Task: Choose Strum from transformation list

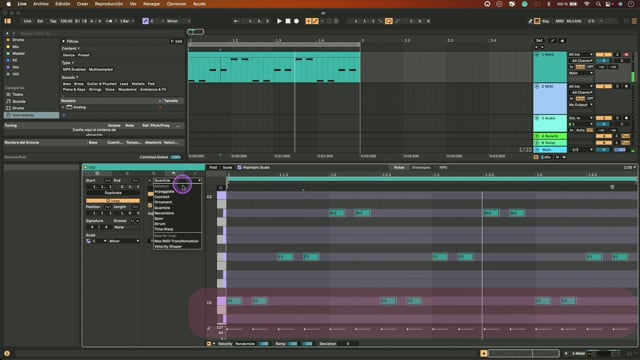Action: pos(177,224)
